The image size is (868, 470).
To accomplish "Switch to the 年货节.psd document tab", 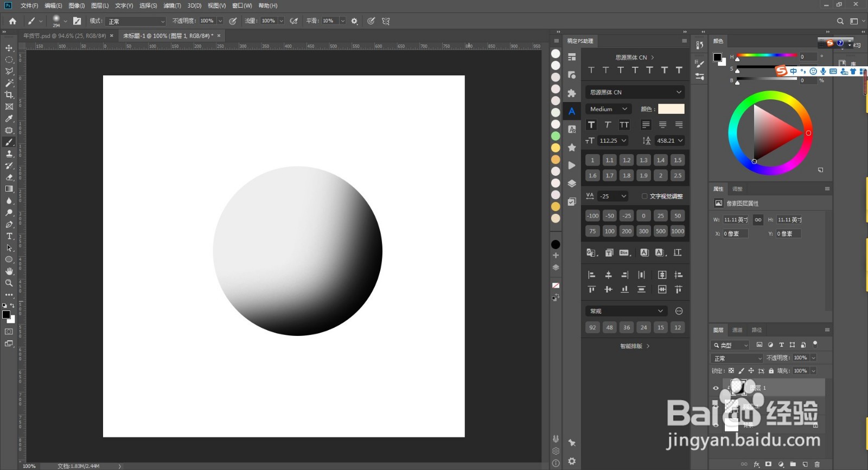I will pos(65,36).
